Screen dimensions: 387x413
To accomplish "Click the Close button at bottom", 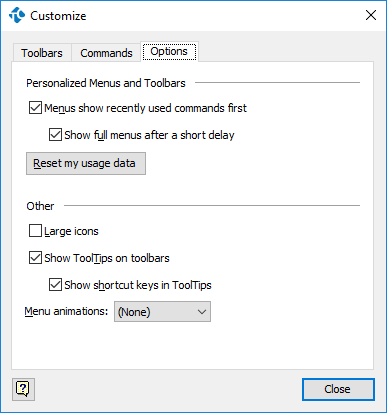I will (x=338, y=389).
